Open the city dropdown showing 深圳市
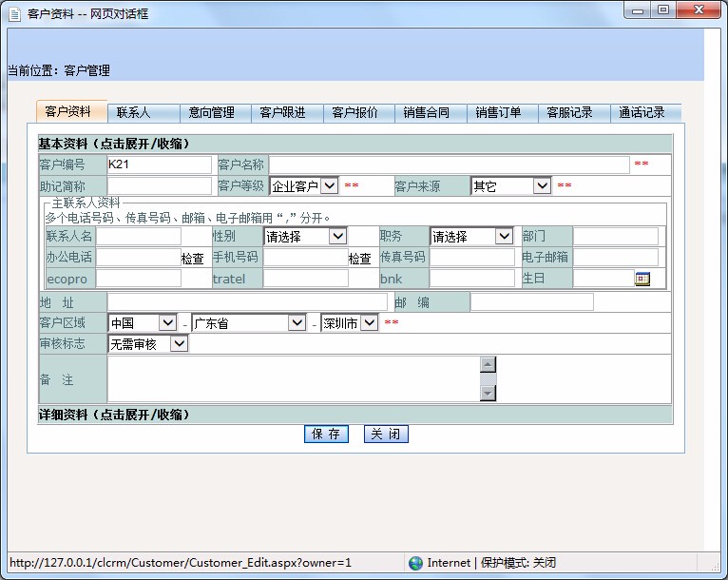 pyautogui.click(x=350, y=322)
